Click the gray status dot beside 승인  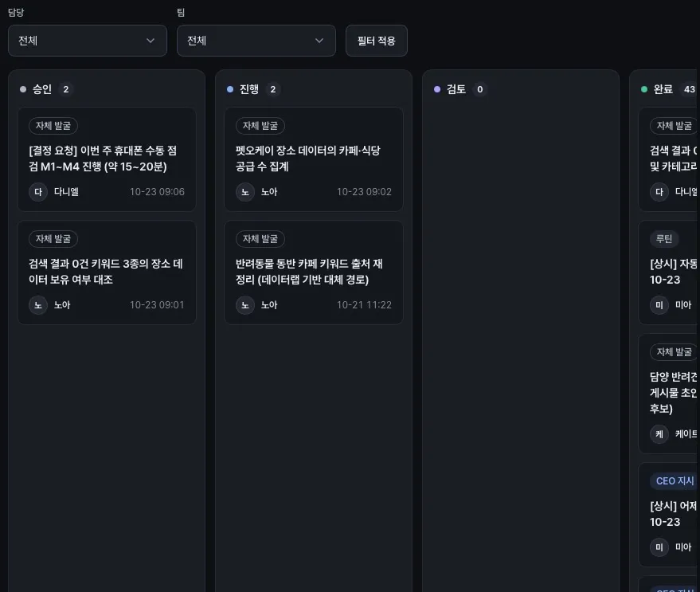coord(23,89)
